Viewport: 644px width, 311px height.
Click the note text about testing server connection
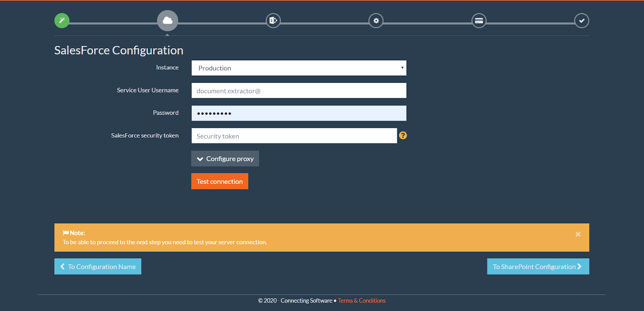(x=165, y=242)
